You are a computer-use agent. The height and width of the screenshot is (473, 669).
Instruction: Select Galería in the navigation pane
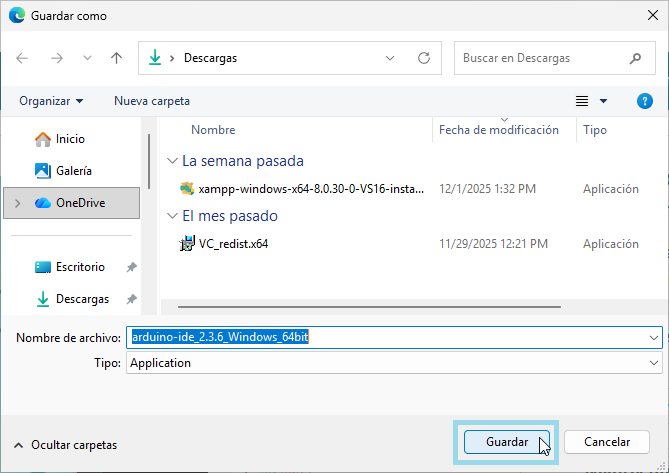tap(74, 171)
